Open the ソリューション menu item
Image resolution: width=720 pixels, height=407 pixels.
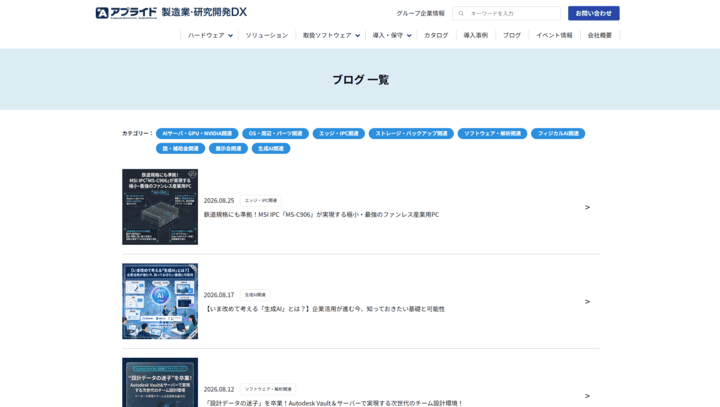(266, 35)
